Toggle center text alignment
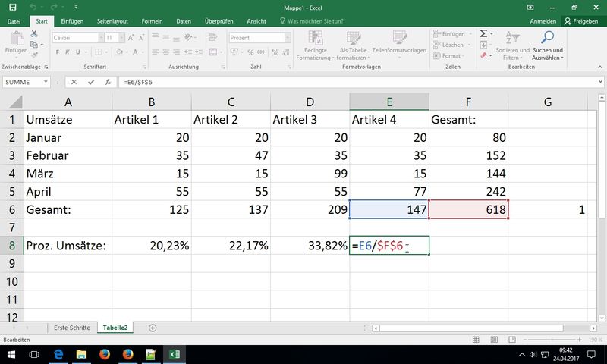 pos(165,52)
